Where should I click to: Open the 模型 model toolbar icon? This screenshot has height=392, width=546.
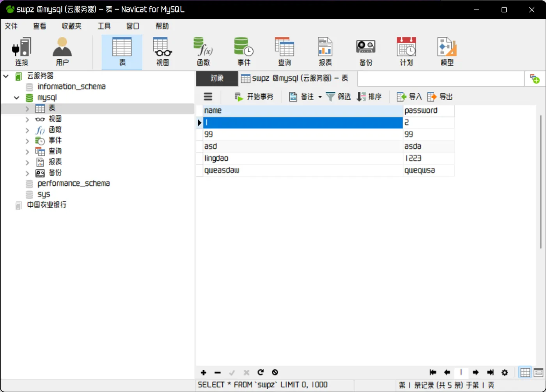tap(447, 52)
